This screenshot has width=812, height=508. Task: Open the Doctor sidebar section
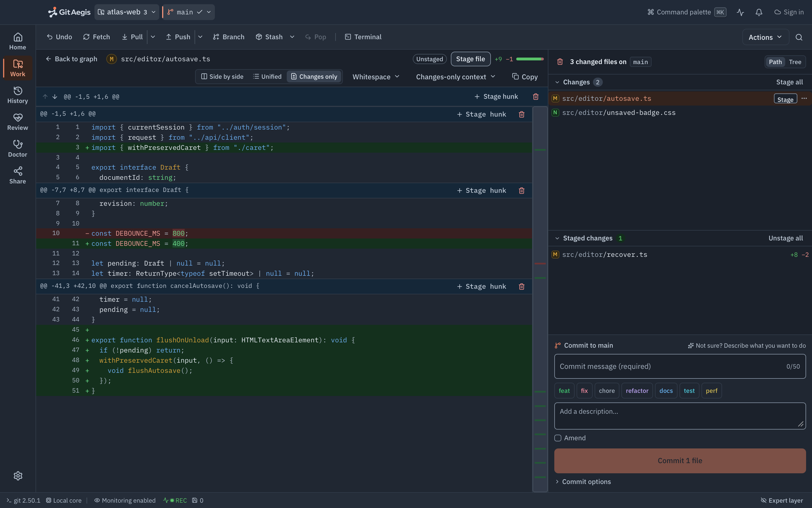tap(18, 149)
